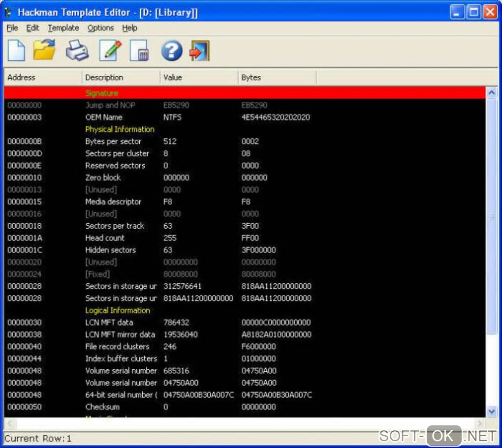Click the Bytes column header
This screenshot has width=502, height=448.
(x=277, y=77)
